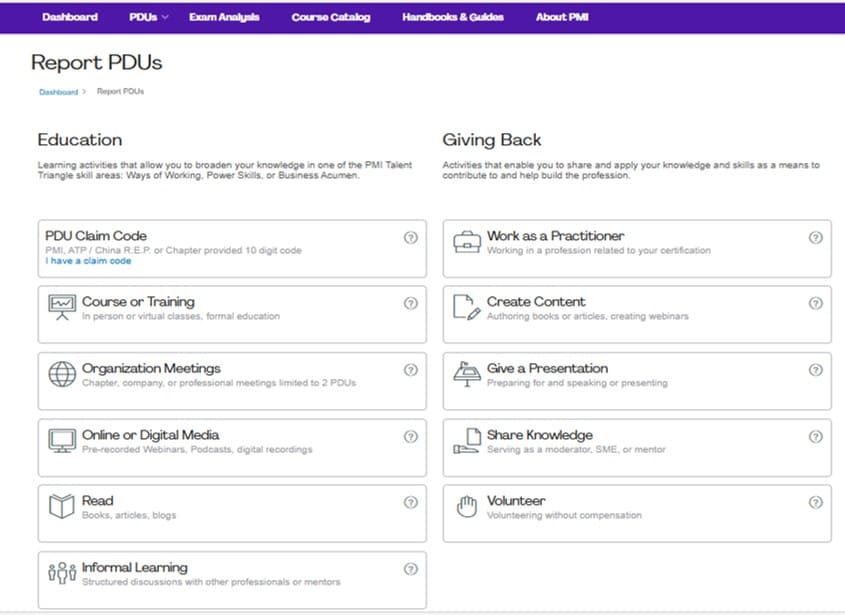Click the Organization Meetings globe icon
The width and height of the screenshot is (845, 615).
(x=62, y=374)
